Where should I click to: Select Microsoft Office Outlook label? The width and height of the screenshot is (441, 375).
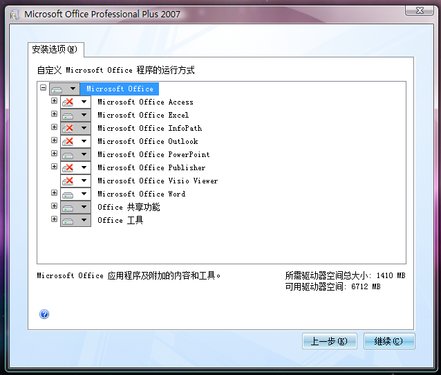point(148,141)
